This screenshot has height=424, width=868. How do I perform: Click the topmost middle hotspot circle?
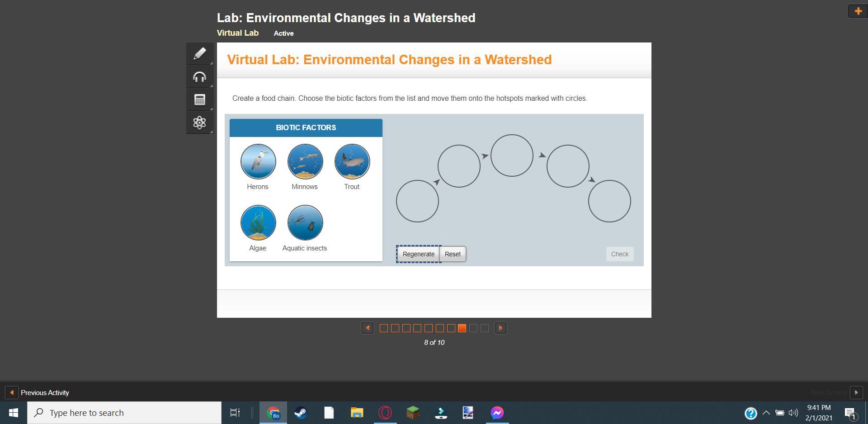point(512,155)
